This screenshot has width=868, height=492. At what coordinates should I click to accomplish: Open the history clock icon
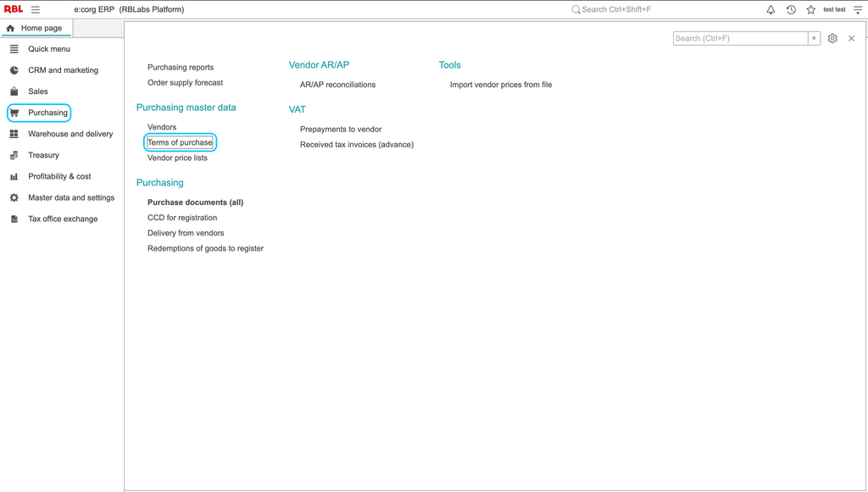[791, 9]
